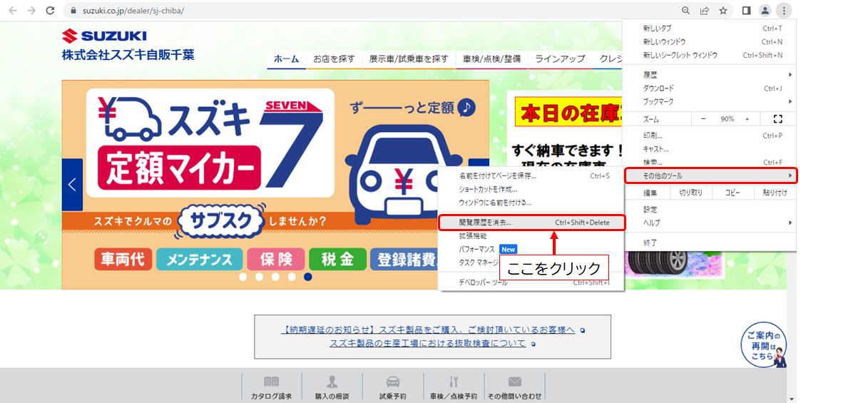Image resolution: width=868 pixels, height=403 pixels.
Task: Click the share page icon
Action: pos(705,11)
